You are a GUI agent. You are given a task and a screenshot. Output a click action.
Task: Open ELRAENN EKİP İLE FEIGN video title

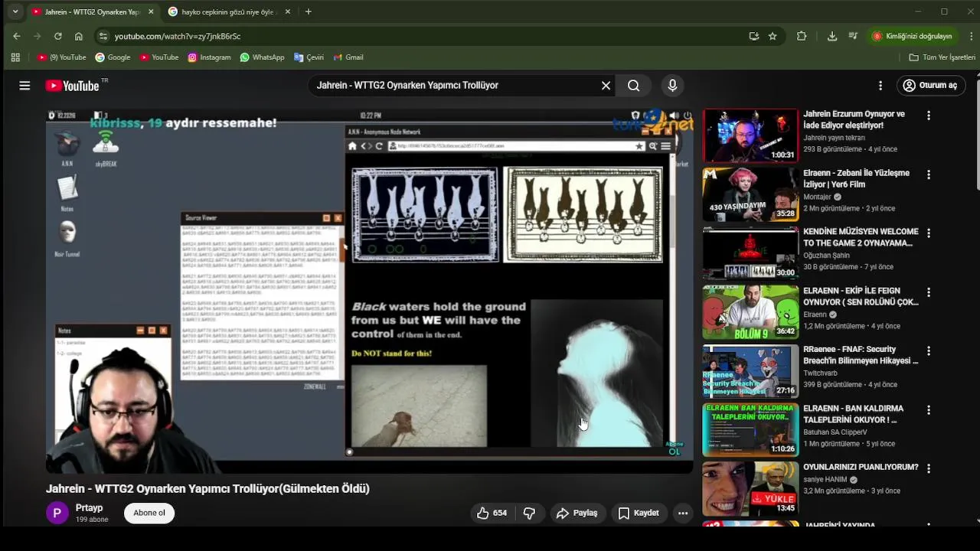(861, 296)
